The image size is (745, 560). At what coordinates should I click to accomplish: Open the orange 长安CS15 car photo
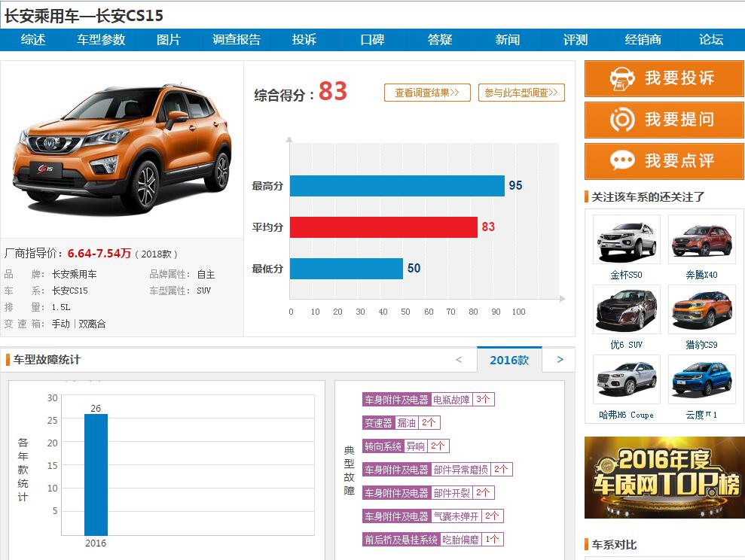pyautogui.click(x=121, y=148)
